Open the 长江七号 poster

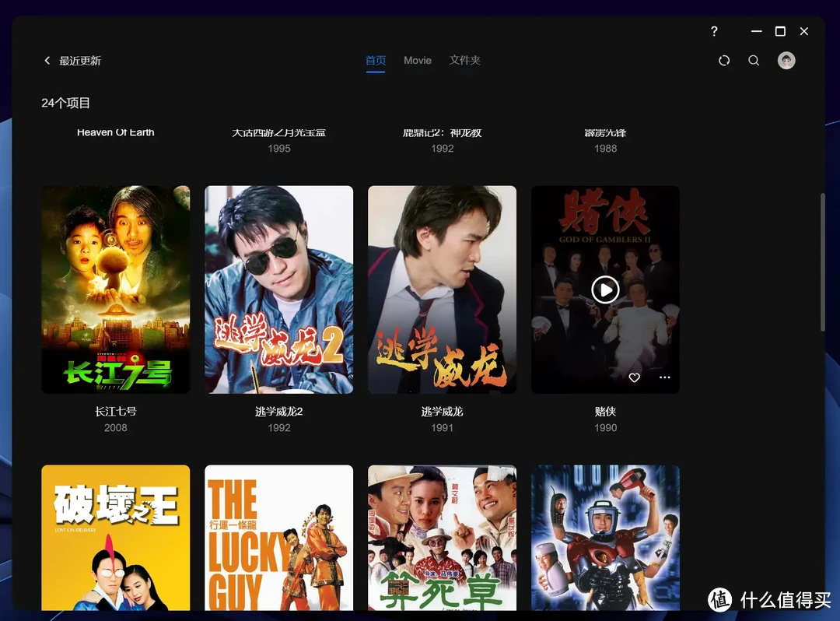tap(116, 289)
